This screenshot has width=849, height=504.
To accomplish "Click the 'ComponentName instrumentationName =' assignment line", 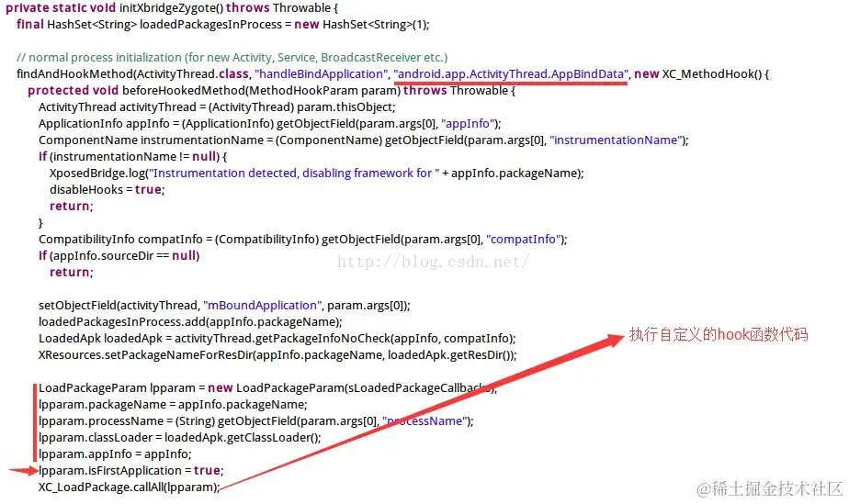I will point(363,140).
